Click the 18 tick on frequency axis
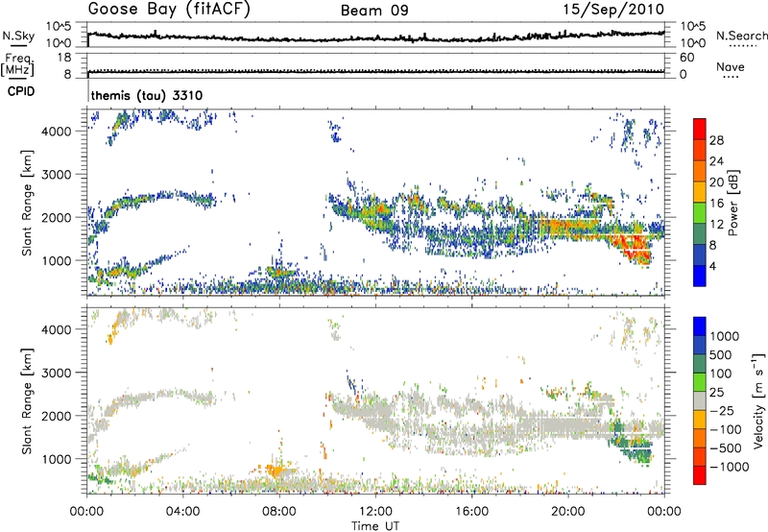Viewport: 768px width, 532px height. tap(64, 58)
